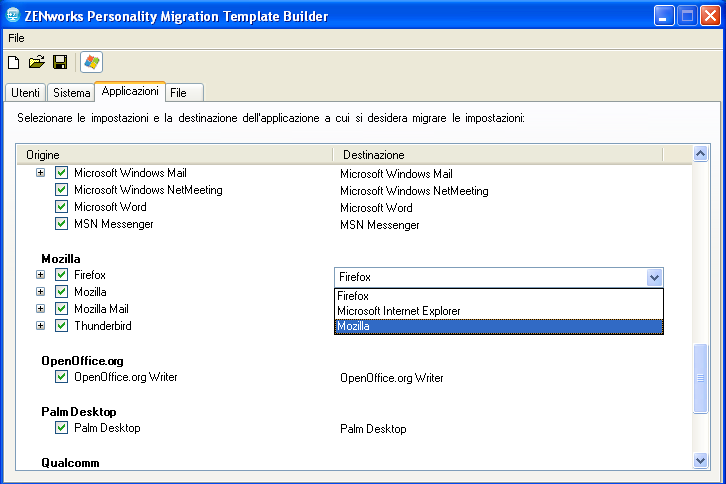Click the New template toolbar icon
This screenshot has height=484, width=726.
(x=14, y=62)
